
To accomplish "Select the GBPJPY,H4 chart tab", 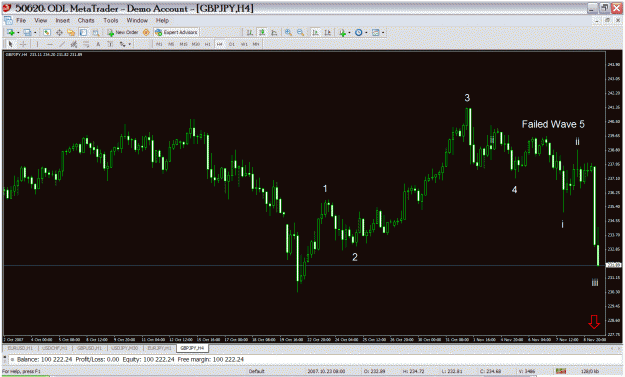I will coord(192,348).
